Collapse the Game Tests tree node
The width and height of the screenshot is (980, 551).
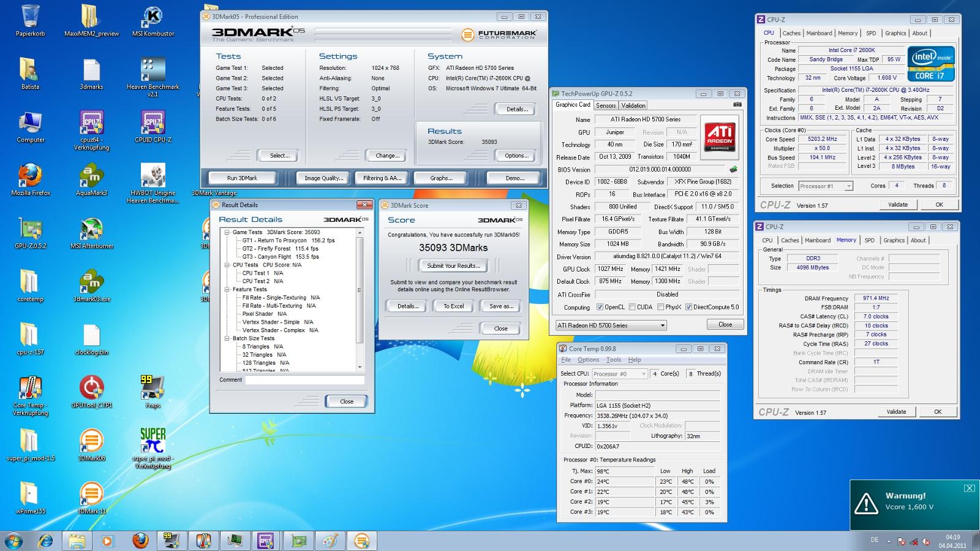coord(227,232)
